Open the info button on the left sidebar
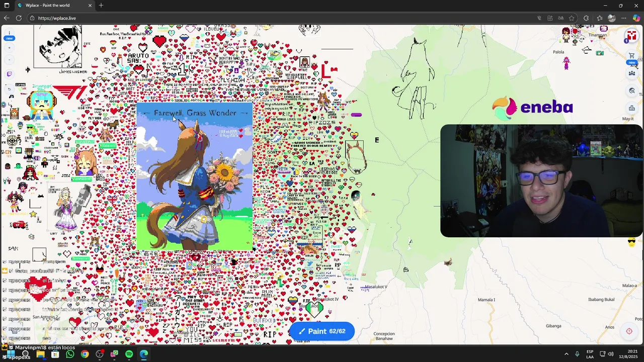 point(9,33)
